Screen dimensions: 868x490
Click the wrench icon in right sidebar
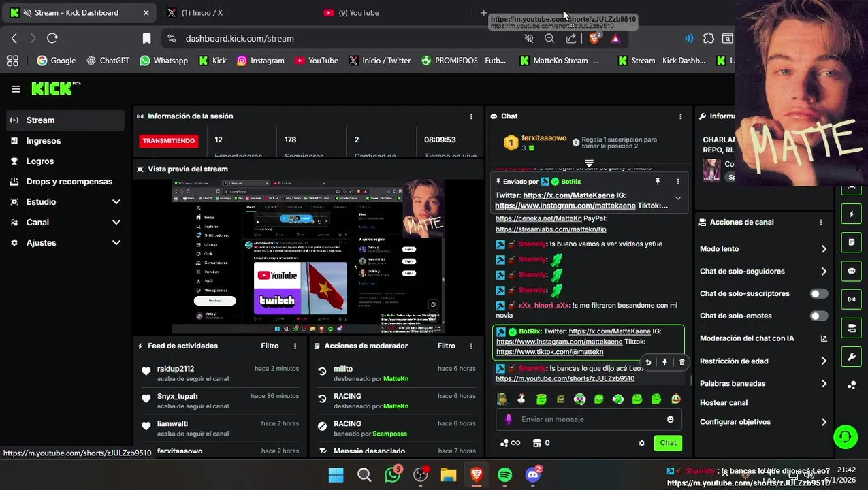coord(852,357)
